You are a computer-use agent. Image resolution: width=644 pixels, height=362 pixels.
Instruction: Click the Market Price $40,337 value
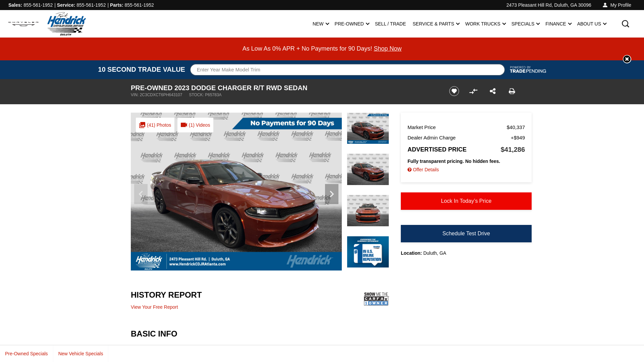(x=516, y=127)
